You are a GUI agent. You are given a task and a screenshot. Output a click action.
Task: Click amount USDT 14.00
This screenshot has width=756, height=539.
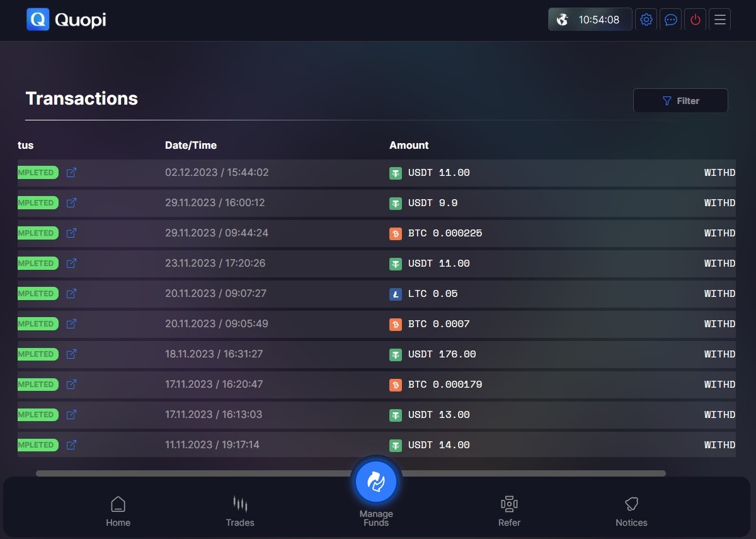pyautogui.click(x=439, y=445)
